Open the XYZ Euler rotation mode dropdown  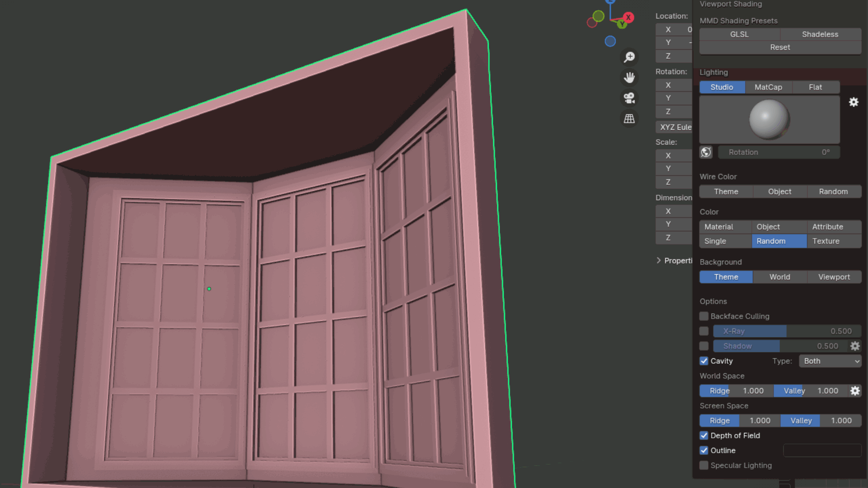[x=675, y=127]
